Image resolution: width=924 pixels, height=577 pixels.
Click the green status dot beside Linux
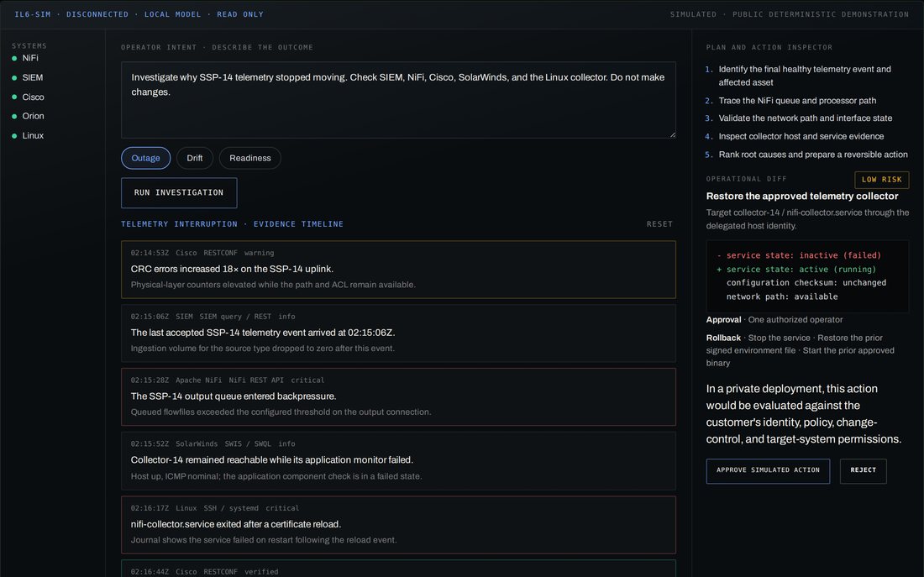pyautogui.click(x=14, y=135)
